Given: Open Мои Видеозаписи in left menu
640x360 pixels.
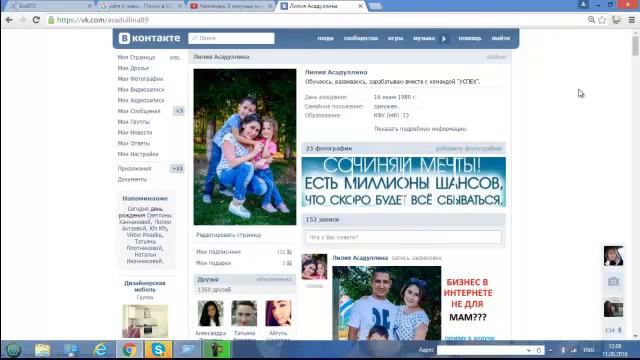Looking at the screenshot, I should point(141,89).
